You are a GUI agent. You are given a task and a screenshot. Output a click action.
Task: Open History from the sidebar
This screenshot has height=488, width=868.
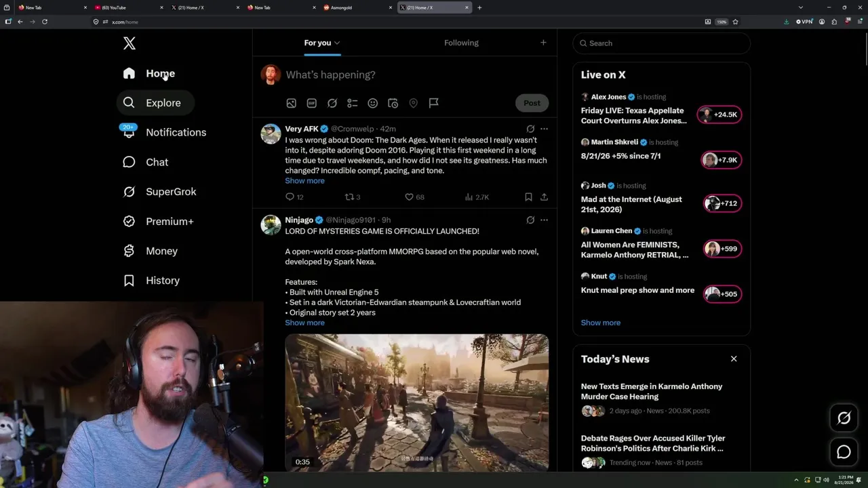click(x=152, y=281)
